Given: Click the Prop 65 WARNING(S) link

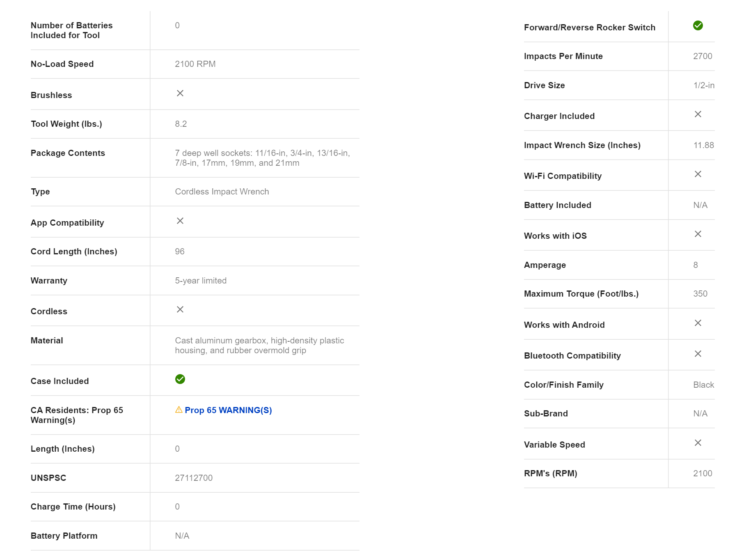Looking at the screenshot, I should pos(228,410).
